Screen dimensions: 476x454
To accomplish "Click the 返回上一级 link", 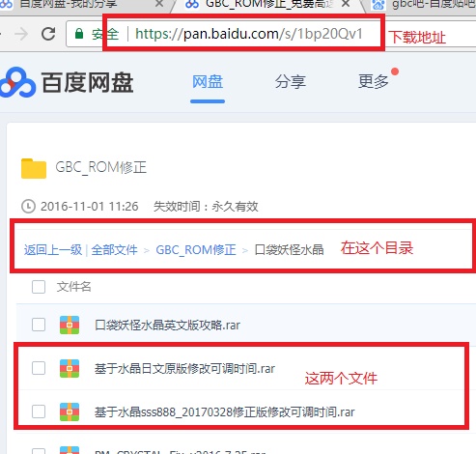I will [x=53, y=250].
